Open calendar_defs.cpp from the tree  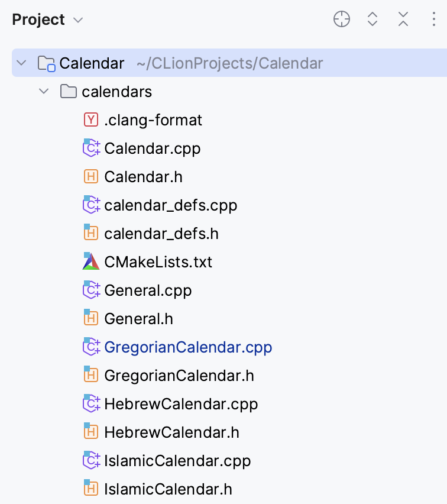(x=170, y=205)
